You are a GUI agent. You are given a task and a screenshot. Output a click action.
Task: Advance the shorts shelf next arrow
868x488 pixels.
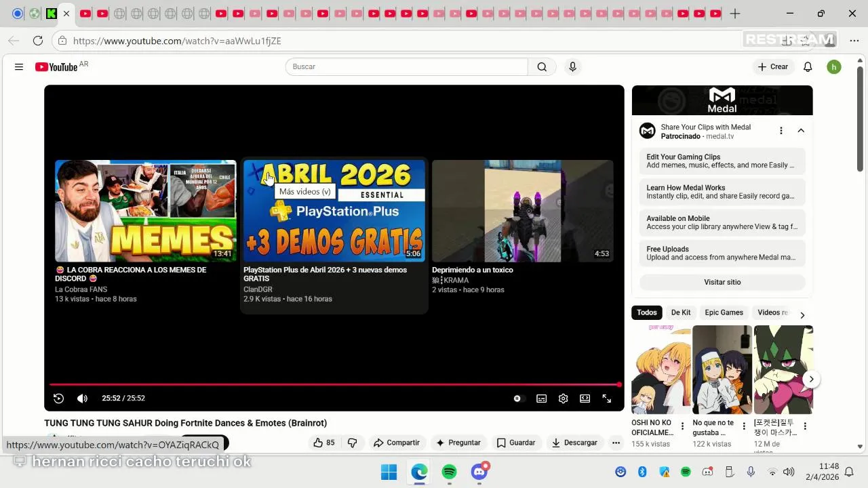point(811,379)
